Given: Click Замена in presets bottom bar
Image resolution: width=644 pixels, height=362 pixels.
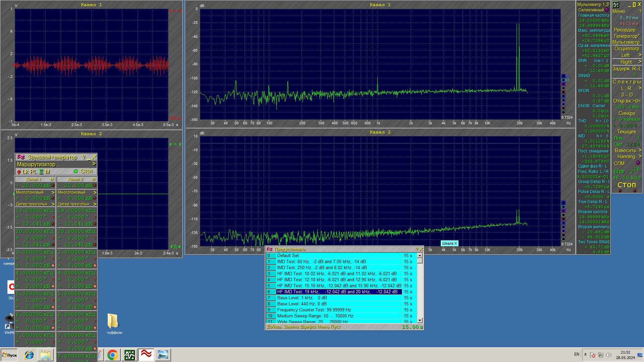Looking at the screenshot, I should pos(291,327).
